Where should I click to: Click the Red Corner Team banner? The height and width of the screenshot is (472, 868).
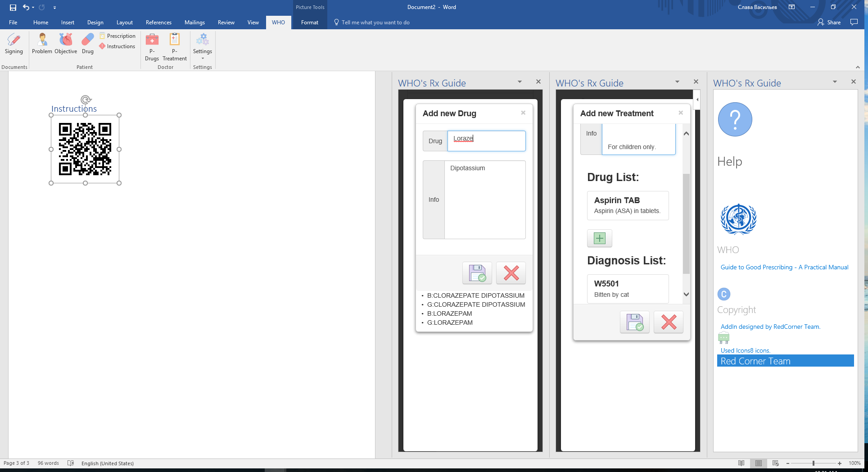pyautogui.click(x=785, y=361)
